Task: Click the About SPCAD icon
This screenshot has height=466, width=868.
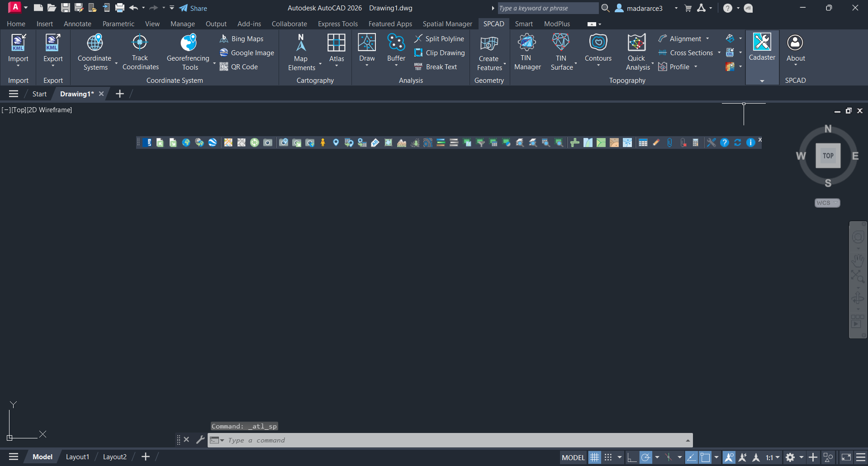Action: tap(795, 43)
